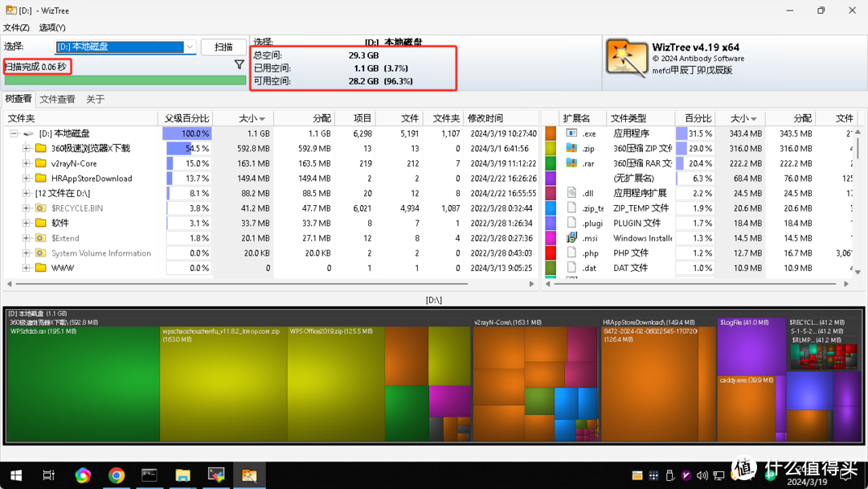868x489 pixels.
Task: Open Chrome from the taskbar
Action: click(x=117, y=475)
